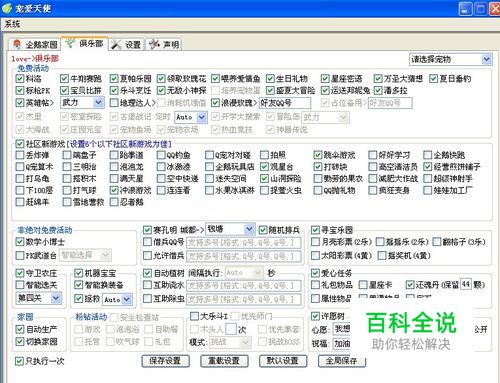Open the 武力 dropdown next to 英雄帖

tap(82, 102)
